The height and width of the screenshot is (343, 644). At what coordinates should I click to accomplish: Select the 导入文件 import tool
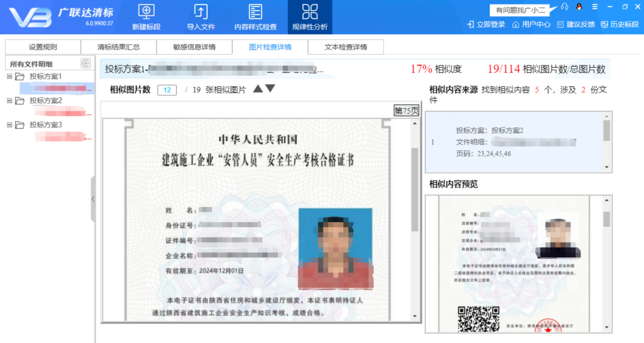click(200, 15)
